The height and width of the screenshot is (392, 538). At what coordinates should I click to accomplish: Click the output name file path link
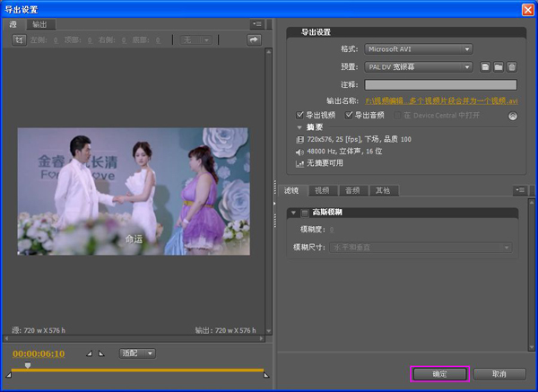(x=441, y=101)
